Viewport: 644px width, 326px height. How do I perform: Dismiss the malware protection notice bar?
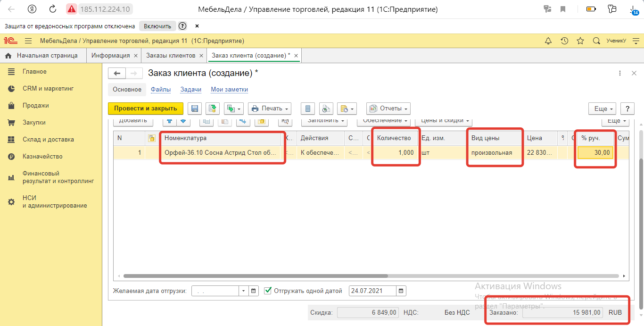coord(197,26)
